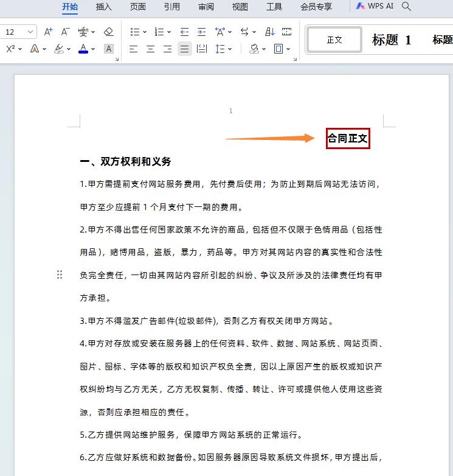This screenshot has width=453, height=476.
Task: Click the phonetic guide (pinyin) icon
Action: click(x=83, y=32)
